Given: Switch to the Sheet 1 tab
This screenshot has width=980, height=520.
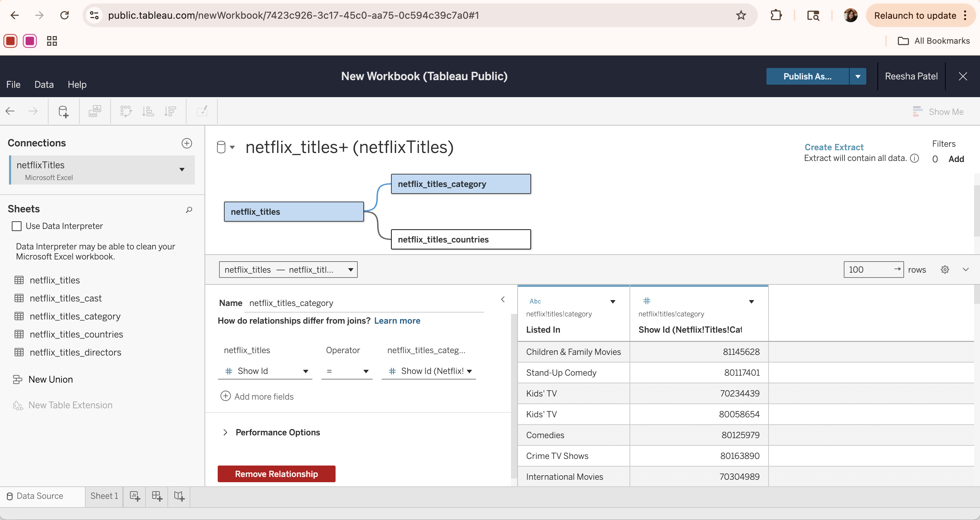Looking at the screenshot, I should click(x=104, y=496).
